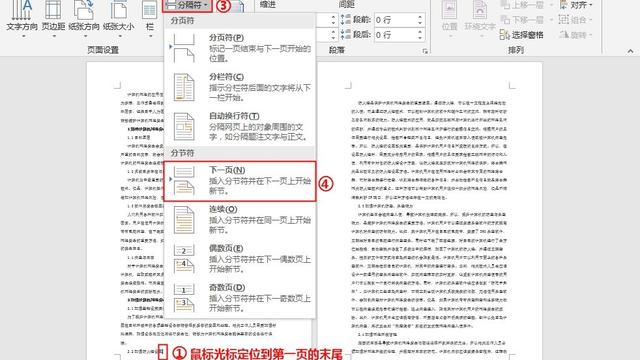
Task: Select the 分栏符(C) column break option
Action: click(240, 87)
